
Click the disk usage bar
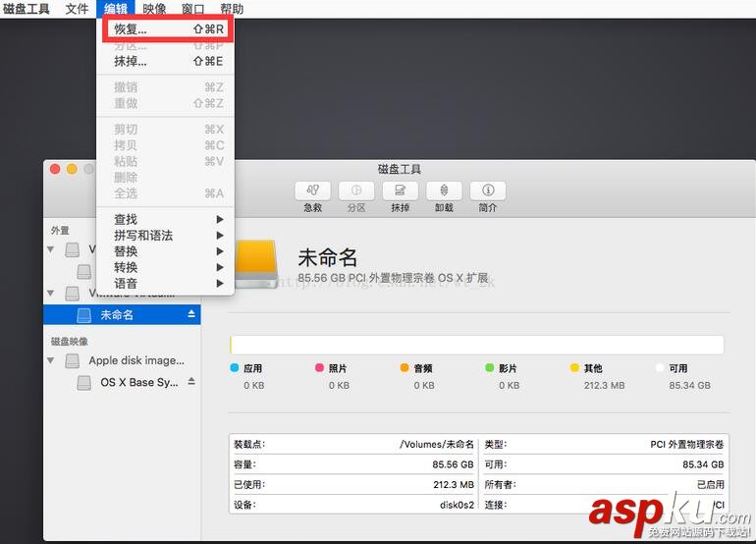pos(477,345)
